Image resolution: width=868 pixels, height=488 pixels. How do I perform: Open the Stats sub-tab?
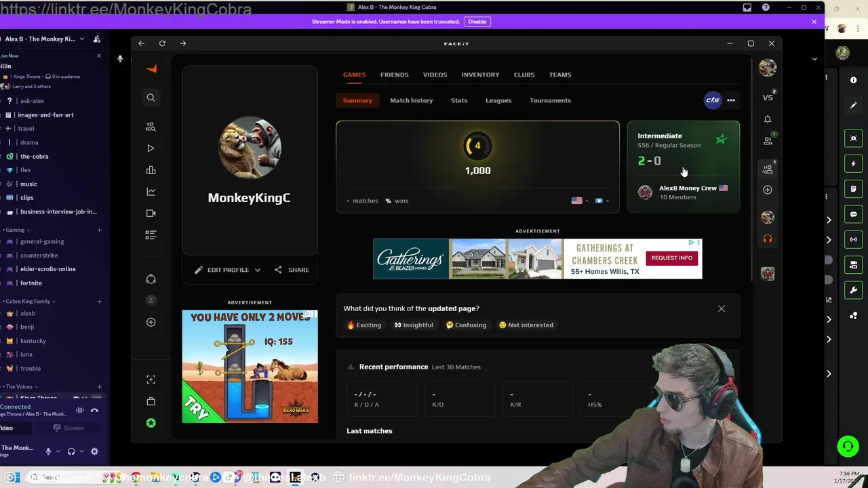459,100
